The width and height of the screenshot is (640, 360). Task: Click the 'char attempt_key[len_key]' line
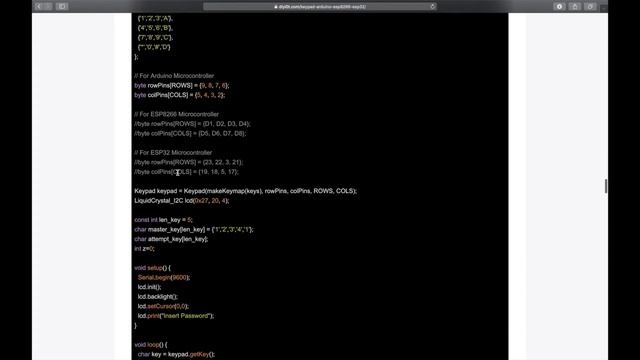[x=171, y=239]
